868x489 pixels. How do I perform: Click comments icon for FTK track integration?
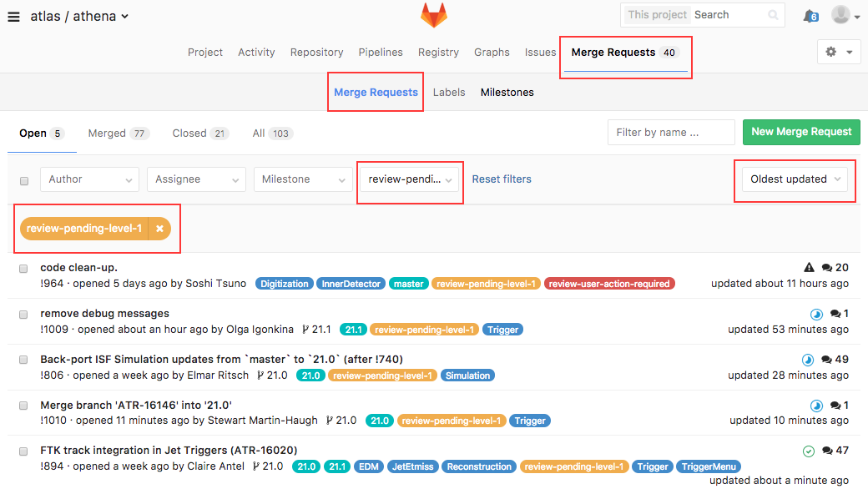tap(827, 451)
